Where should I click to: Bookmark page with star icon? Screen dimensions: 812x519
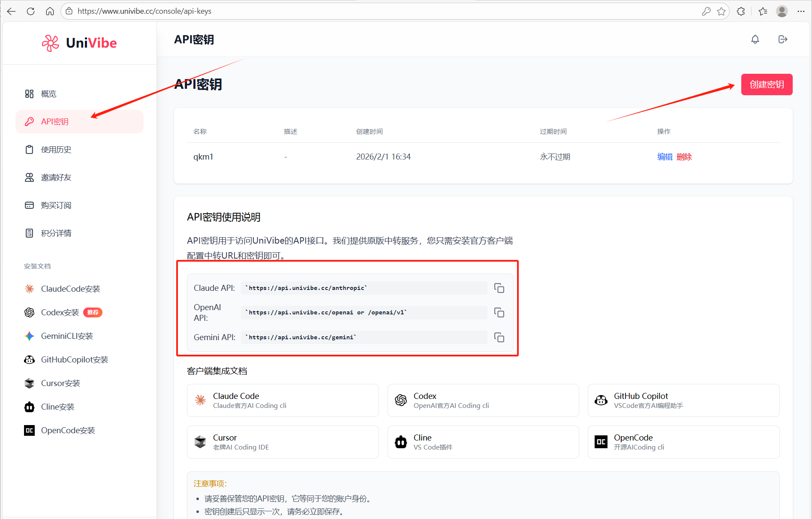721,12
